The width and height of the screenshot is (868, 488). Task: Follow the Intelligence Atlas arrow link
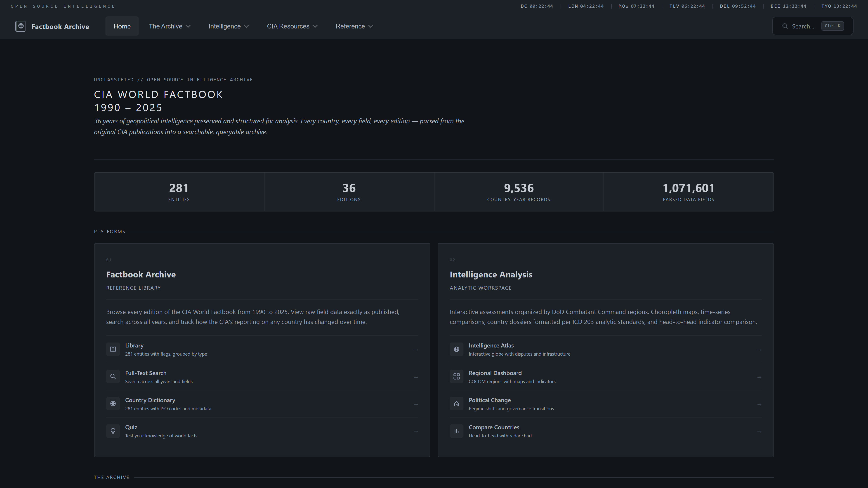tap(759, 350)
